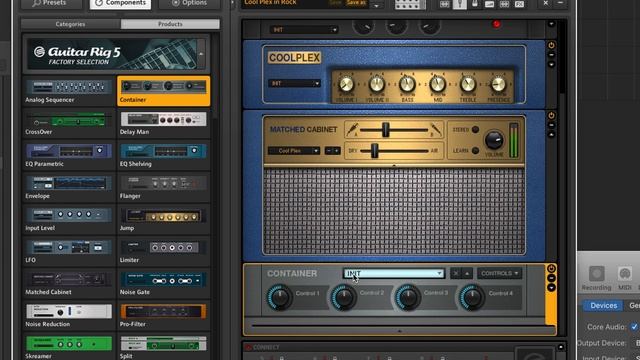This screenshot has width=640, height=360.
Task: Click the Matched Cabinet A-B mic slider
Action: [386, 130]
